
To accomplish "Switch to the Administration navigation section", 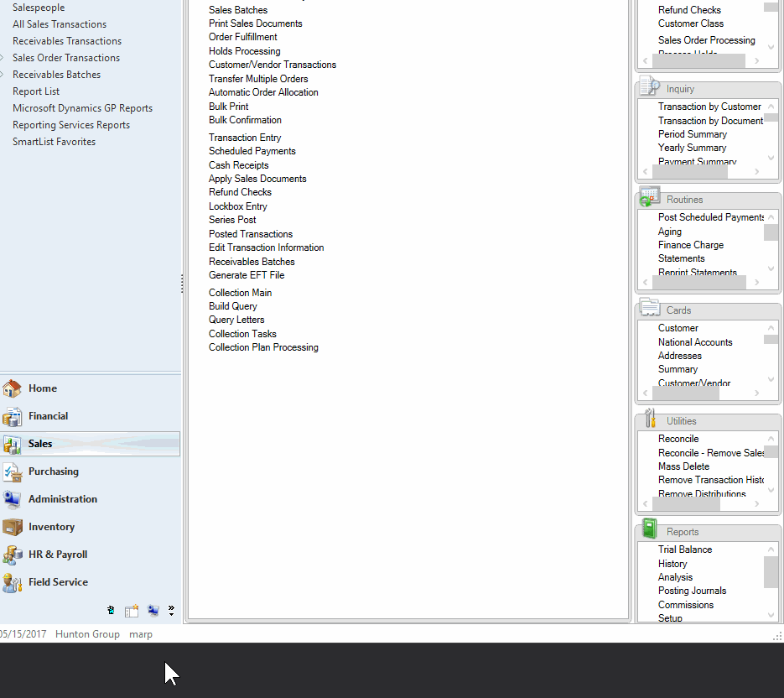I will pos(63,499).
